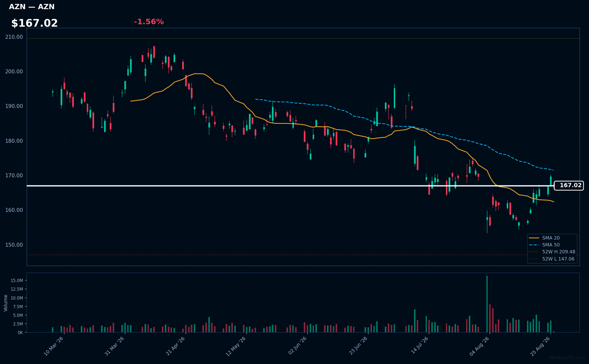Click the "180.00" price axis label
The image size is (589, 364).
coord(14,141)
